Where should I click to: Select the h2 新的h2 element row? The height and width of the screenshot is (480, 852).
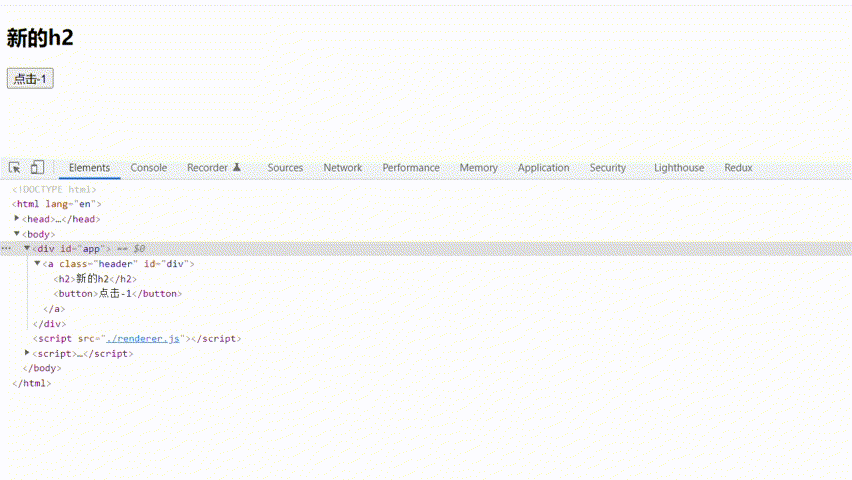click(x=95, y=279)
